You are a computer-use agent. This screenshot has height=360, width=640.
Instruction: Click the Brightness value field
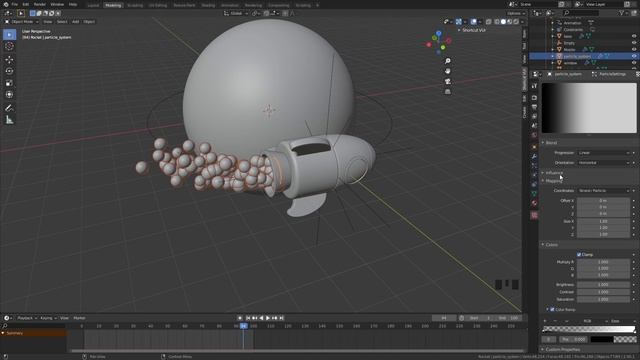[x=603, y=285]
